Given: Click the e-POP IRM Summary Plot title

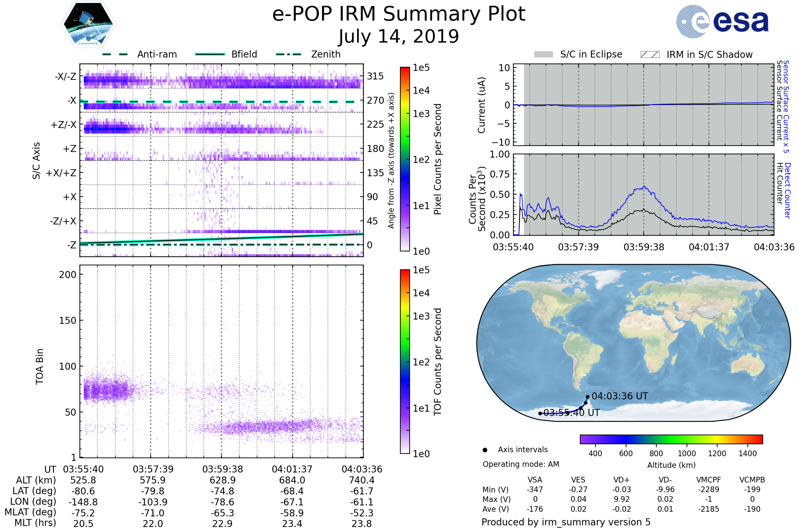Looking at the screenshot, I should point(399,14).
